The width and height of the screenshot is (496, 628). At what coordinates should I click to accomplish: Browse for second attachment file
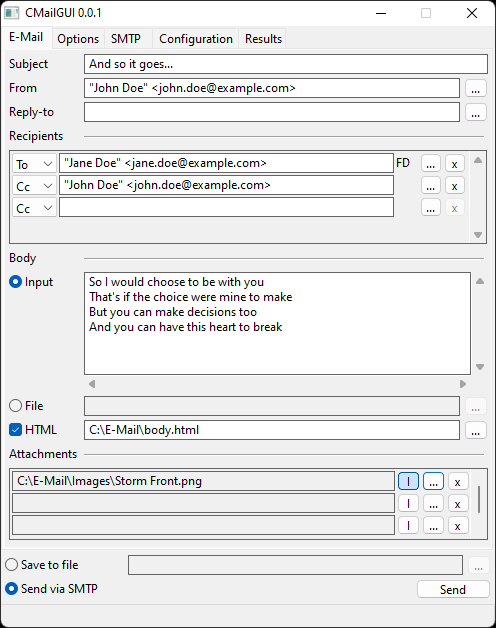pyautogui.click(x=433, y=503)
